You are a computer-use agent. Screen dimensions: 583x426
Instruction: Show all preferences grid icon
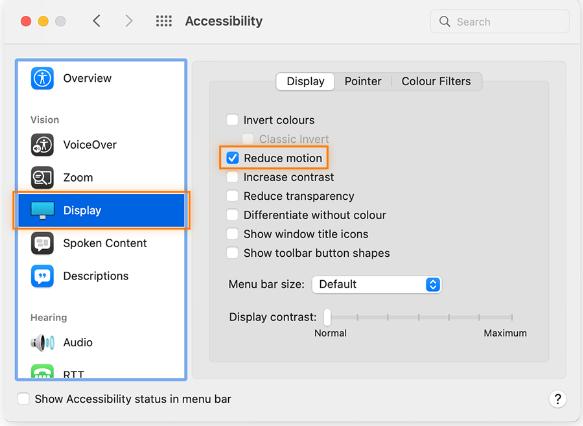(164, 21)
